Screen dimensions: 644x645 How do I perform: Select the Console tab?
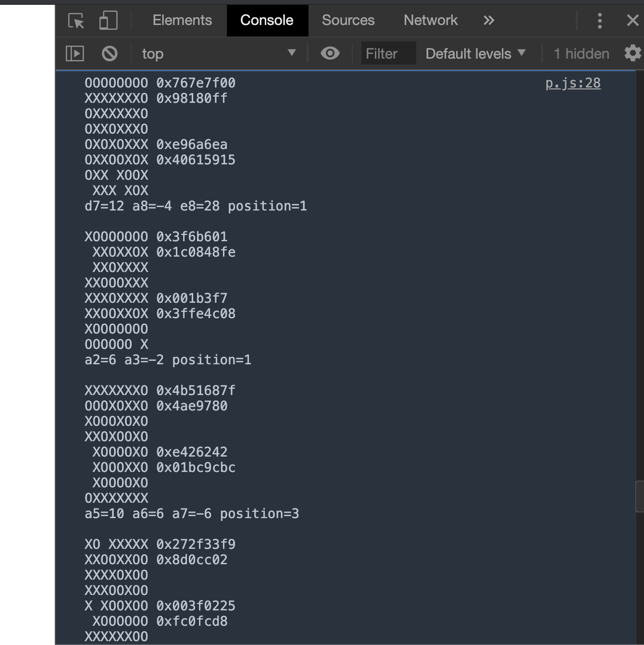[x=267, y=20]
